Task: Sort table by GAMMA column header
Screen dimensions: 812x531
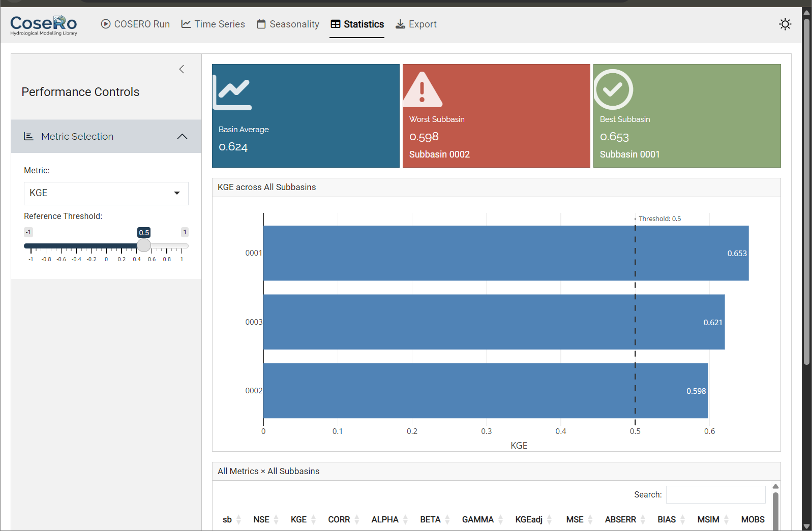Action: coord(477,519)
